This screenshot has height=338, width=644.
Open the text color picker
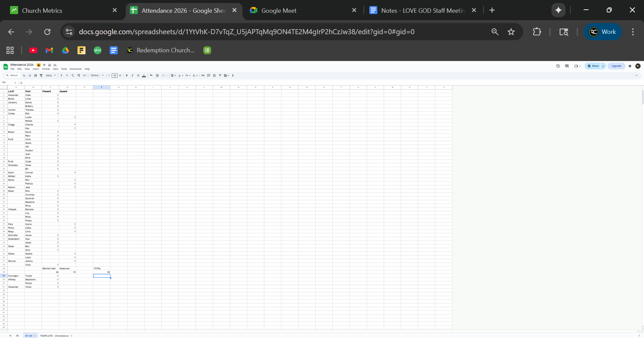click(x=144, y=75)
